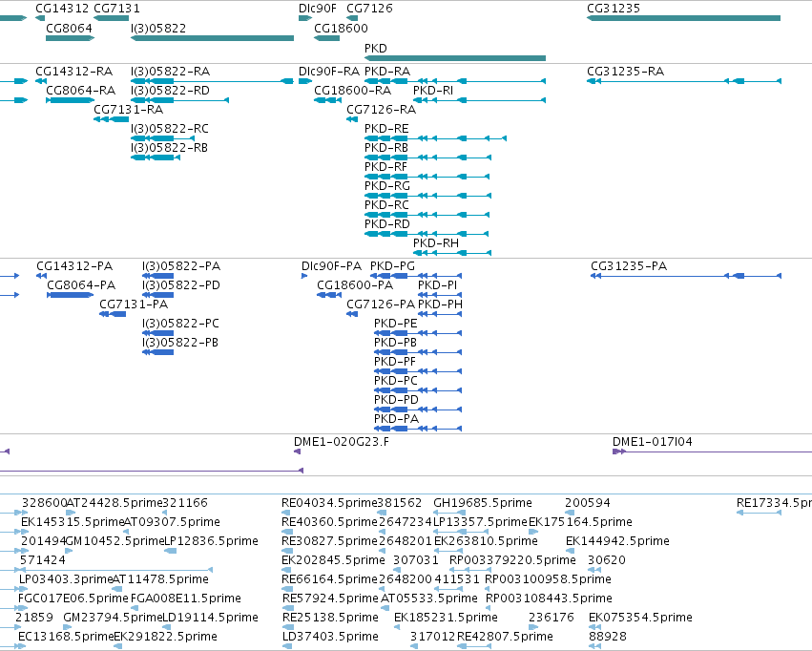812x651 pixels.
Task: Select protein PKD-PA
Action: tap(396, 419)
